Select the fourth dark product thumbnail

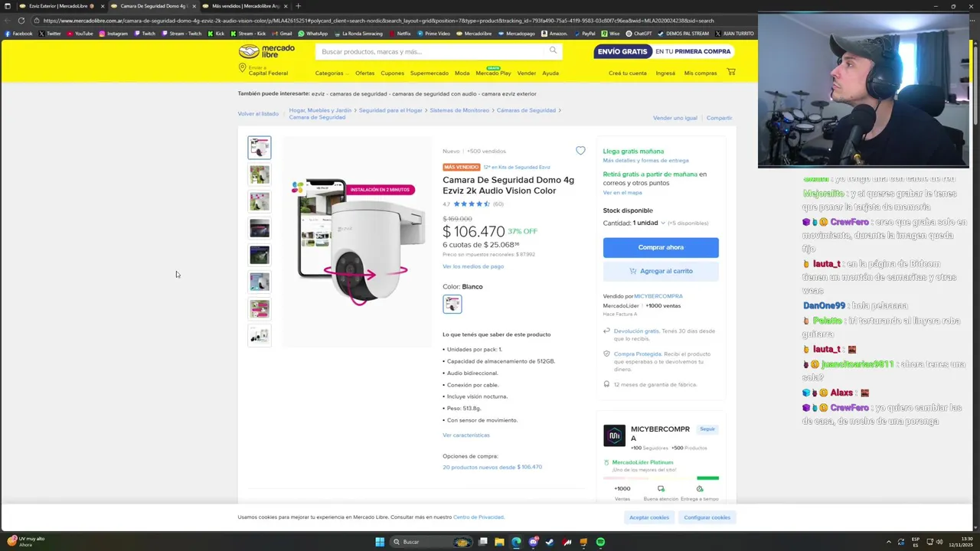point(260,228)
